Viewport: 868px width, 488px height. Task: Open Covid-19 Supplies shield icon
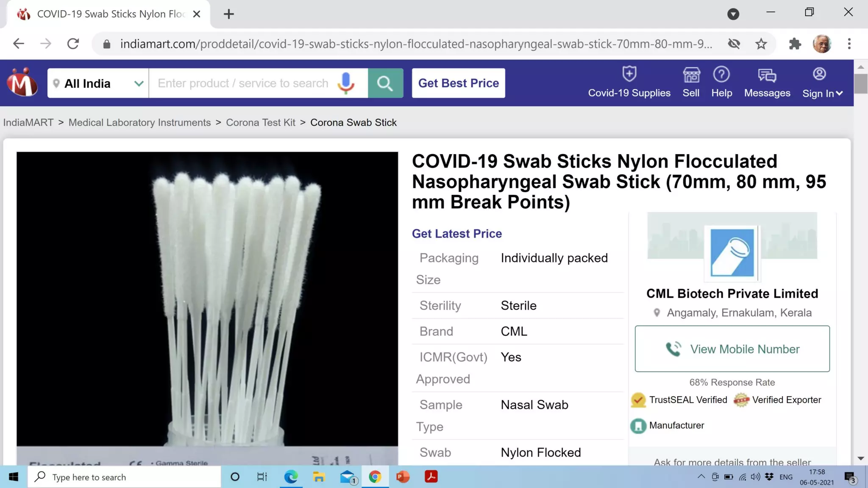click(629, 75)
